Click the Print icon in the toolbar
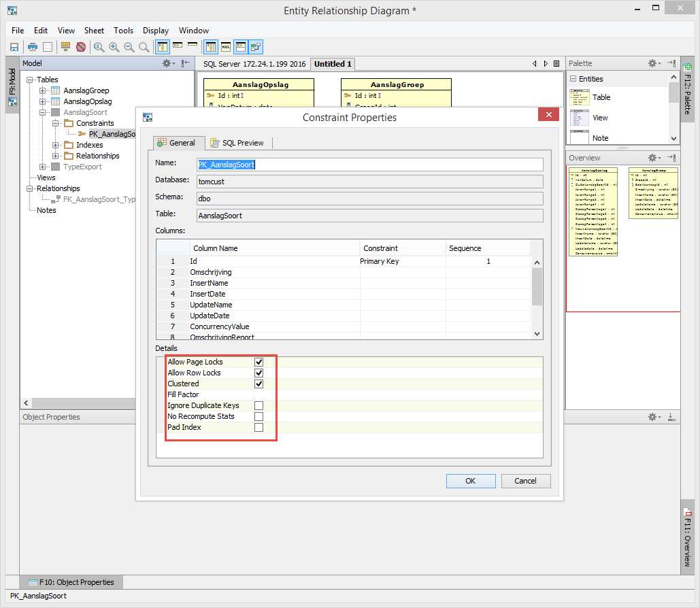The height and width of the screenshot is (608, 700). pos(32,47)
